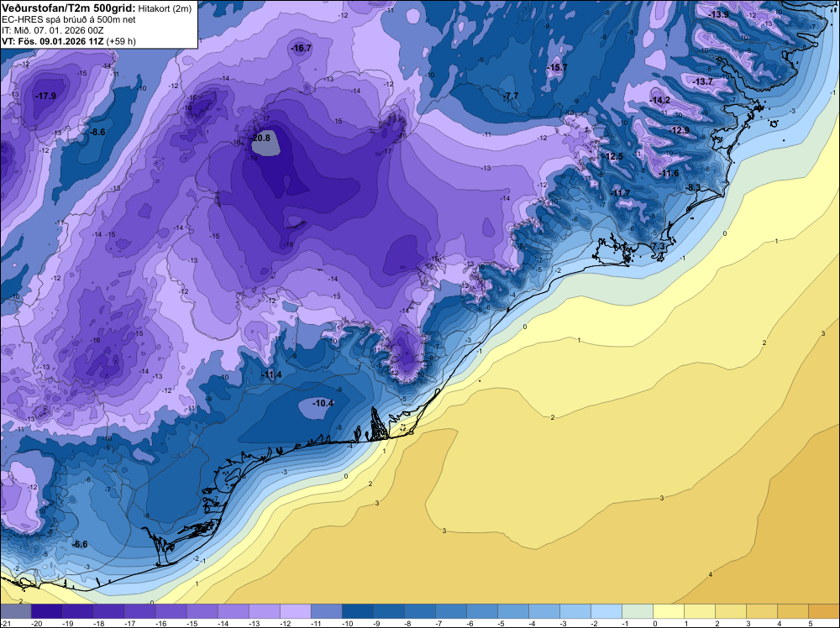Click the -12.9 temperature label
840x628 pixels.
pyautogui.click(x=680, y=131)
